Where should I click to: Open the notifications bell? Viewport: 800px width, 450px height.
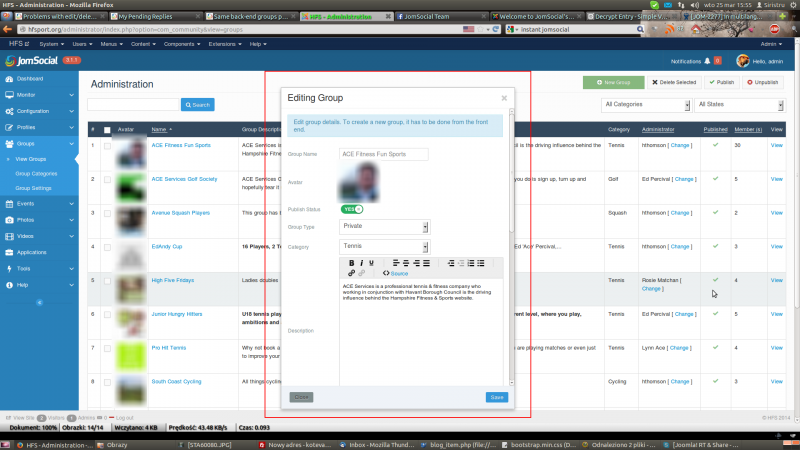coord(707,61)
